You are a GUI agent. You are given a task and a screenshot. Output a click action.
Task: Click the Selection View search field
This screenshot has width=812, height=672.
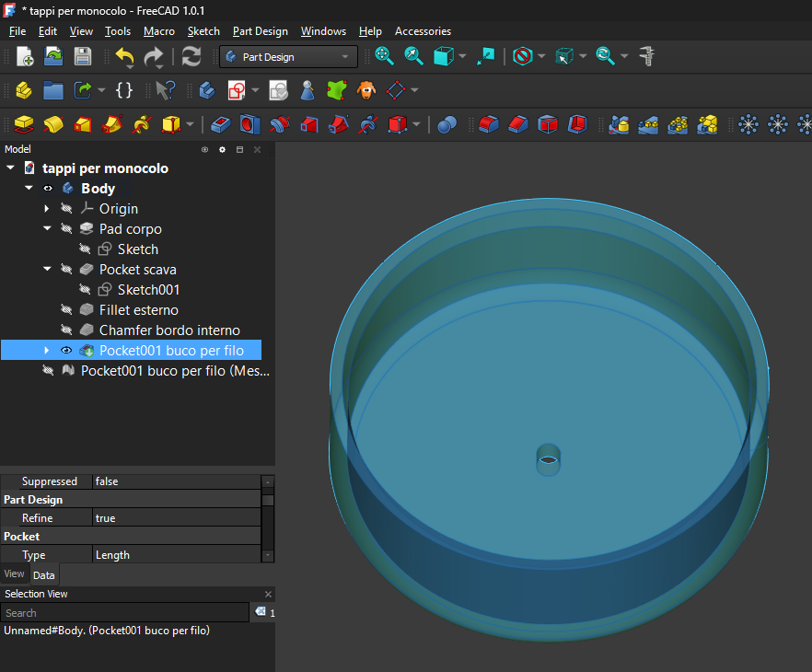click(x=124, y=613)
